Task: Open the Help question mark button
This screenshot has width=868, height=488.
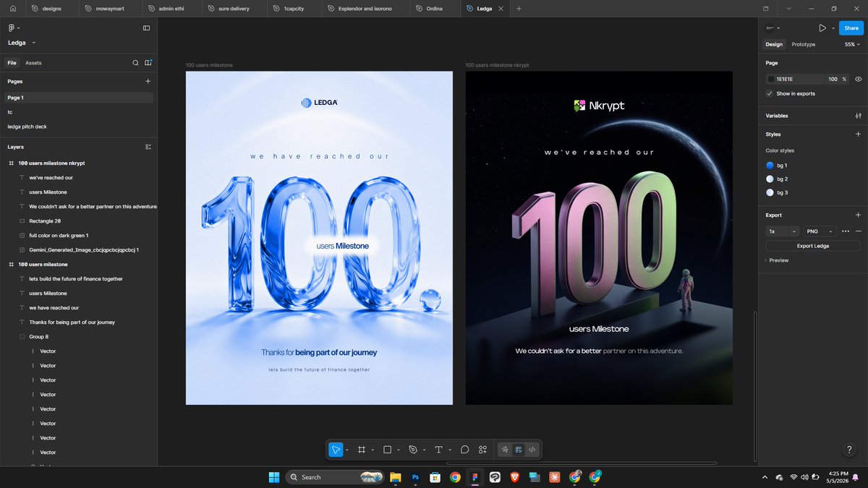Action: point(850,450)
